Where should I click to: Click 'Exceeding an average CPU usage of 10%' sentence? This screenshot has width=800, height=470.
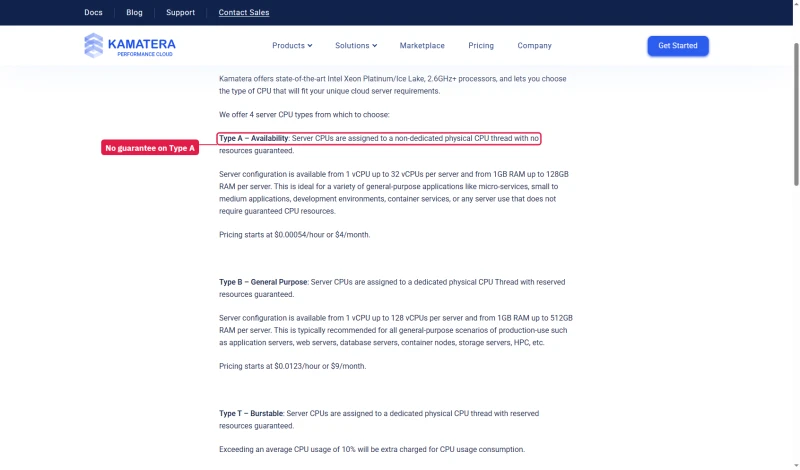pos(372,450)
